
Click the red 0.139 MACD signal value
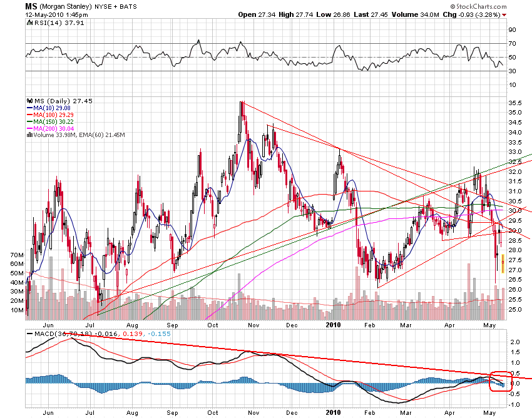(x=132, y=334)
